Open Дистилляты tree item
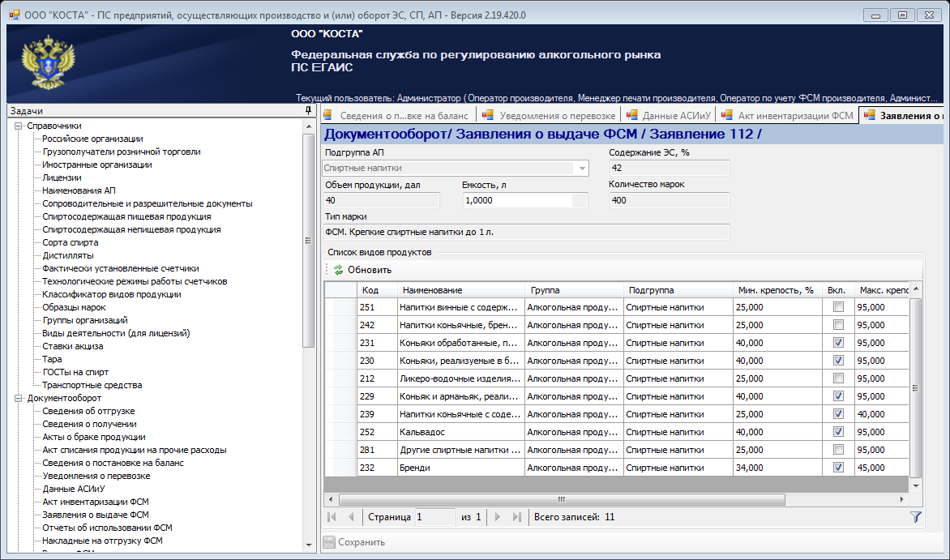The height and width of the screenshot is (560, 950). (x=68, y=256)
